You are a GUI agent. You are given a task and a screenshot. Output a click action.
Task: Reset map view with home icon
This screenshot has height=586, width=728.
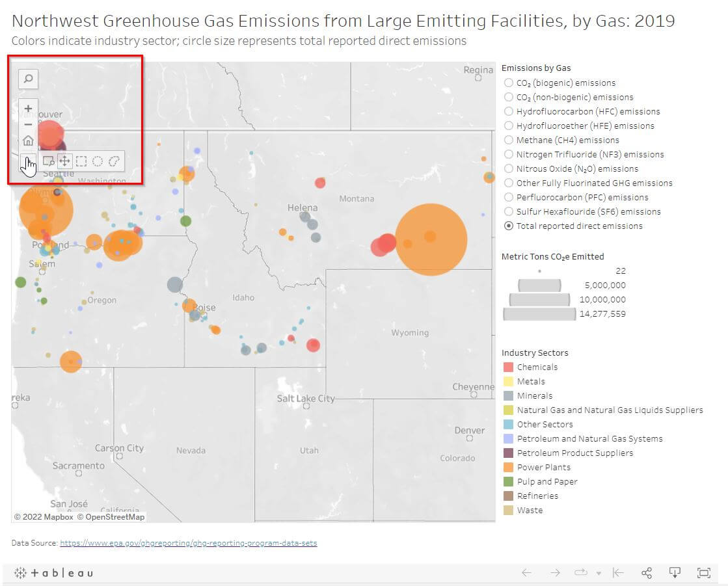[29, 140]
